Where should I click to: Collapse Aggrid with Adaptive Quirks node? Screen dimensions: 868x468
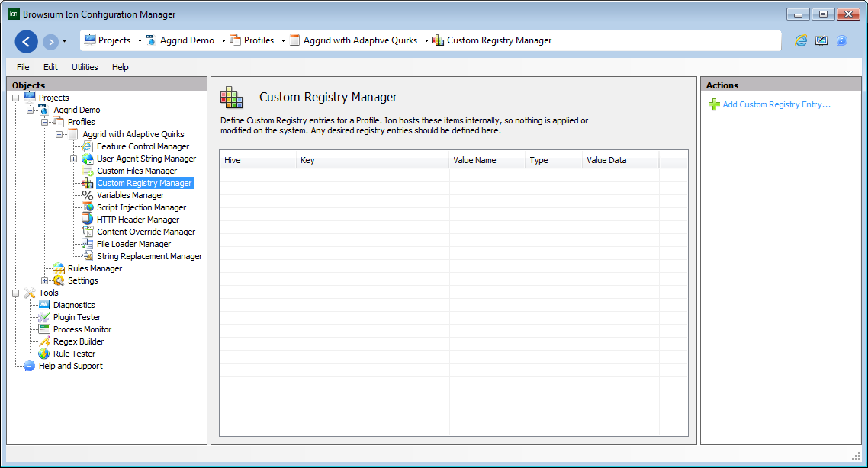pyautogui.click(x=59, y=134)
